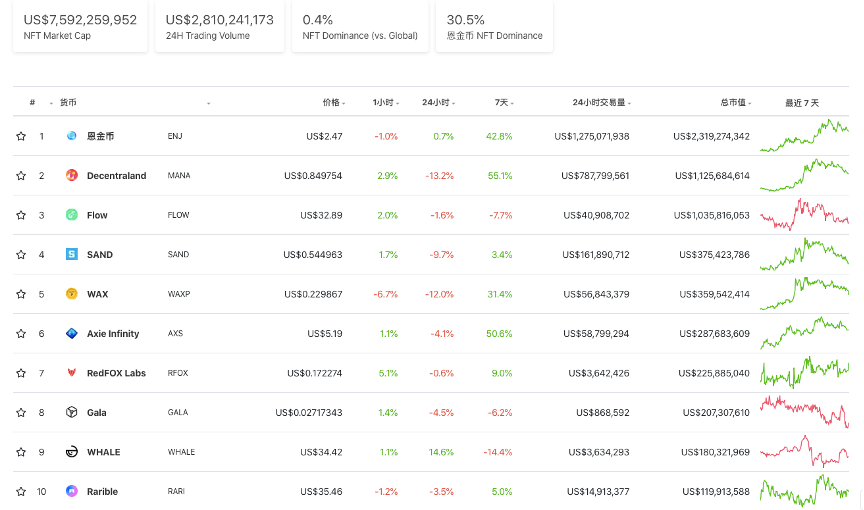Open the SAND coin page
Viewport: 864px width, 510px height.
[x=100, y=254]
